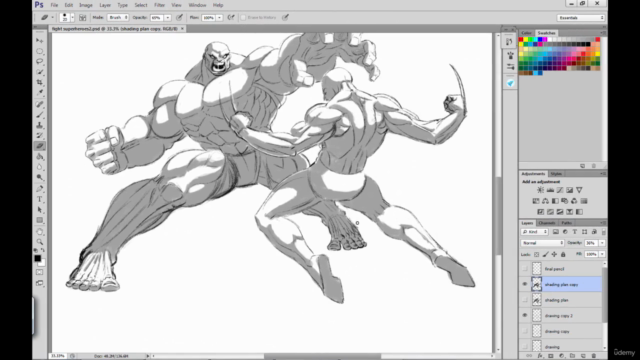Add a Curves adjustment
Screen dimensions: 640x360
click(560, 190)
